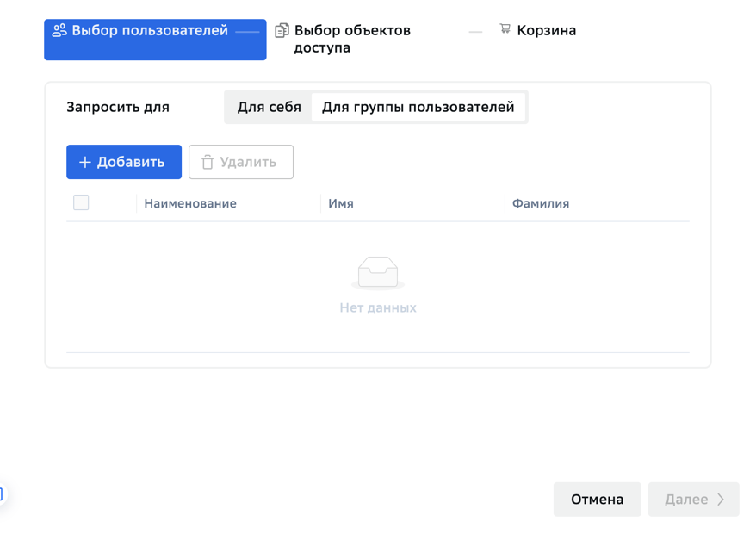Click the chevron arrow on Далее
The height and width of the screenshot is (540, 756).
(721, 500)
